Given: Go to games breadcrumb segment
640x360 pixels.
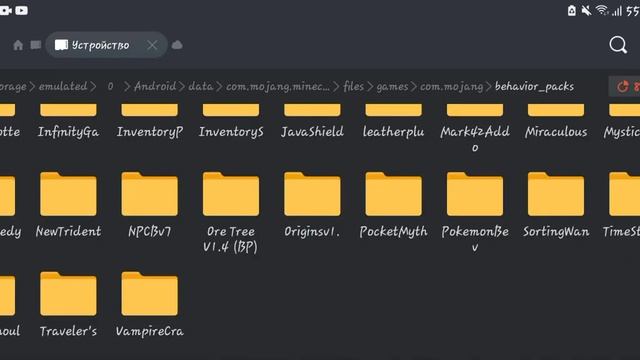Looking at the screenshot, I should click(x=392, y=87).
